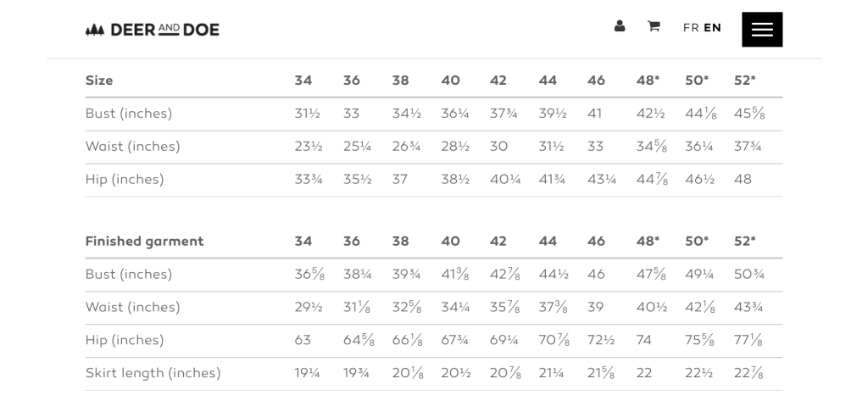Go to Deer and Doe homepage logo
The width and height of the screenshot is (868, 401).
[153, 30]
